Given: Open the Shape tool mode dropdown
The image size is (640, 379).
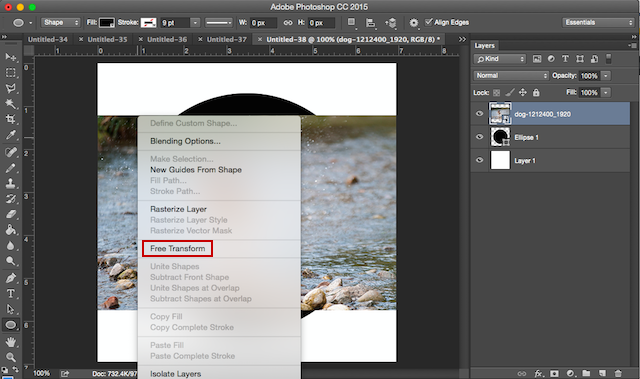Looking at the screenshot, I should click(60, 22).
